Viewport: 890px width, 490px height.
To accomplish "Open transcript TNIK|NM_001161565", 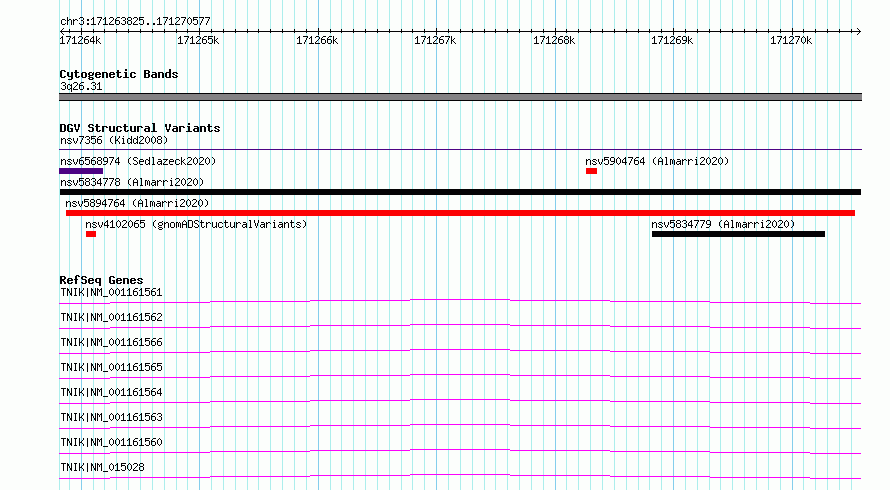I will pyautogui.click(x=111, y=367).
